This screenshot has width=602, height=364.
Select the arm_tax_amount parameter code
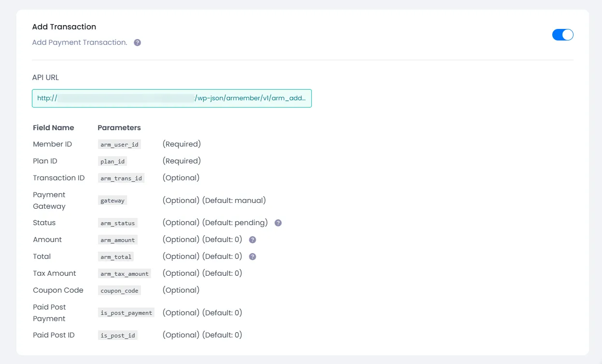click(125, 273)
